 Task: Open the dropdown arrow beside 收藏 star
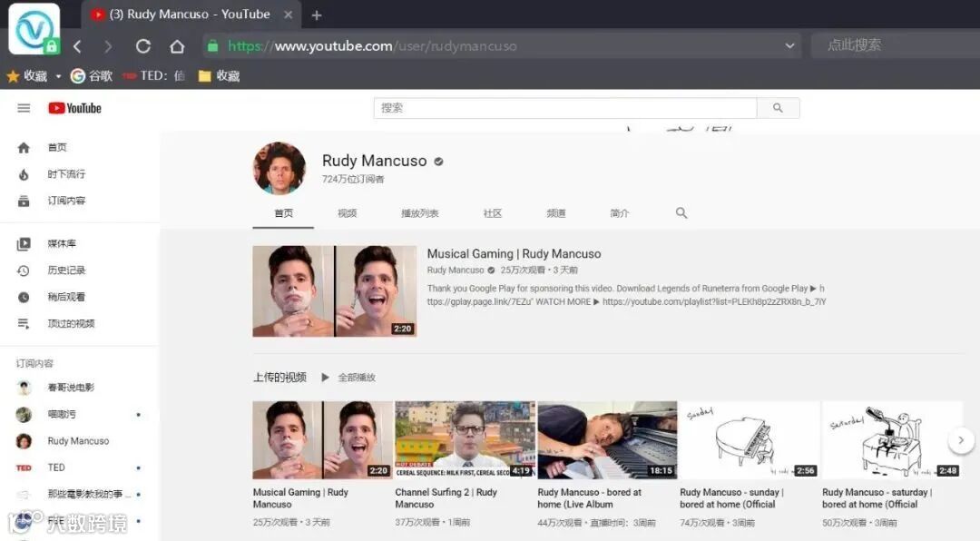coord(58,76)
